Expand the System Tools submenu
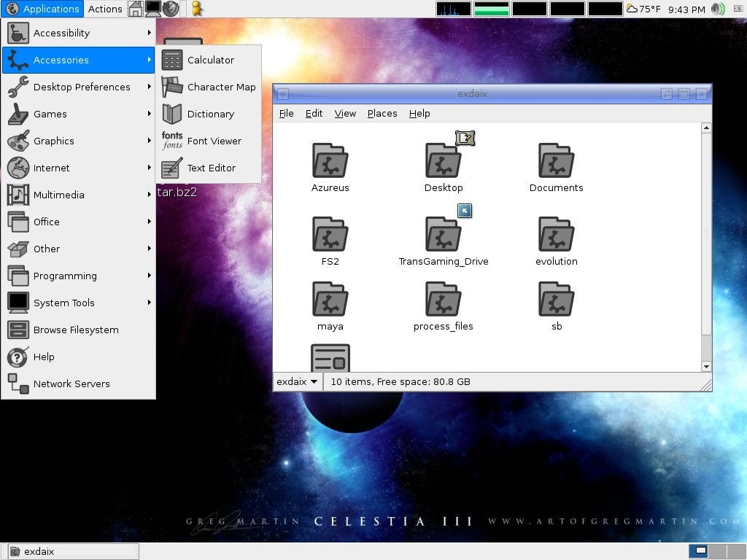747x560 pixels. click(79, 303)
